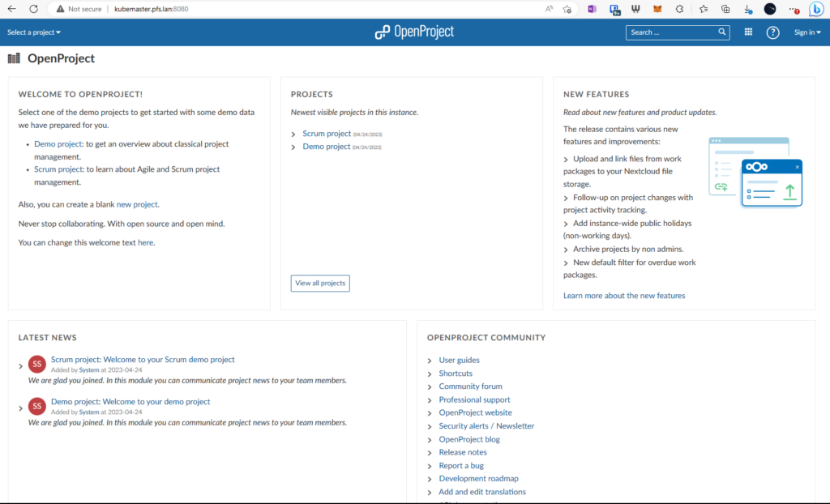Screen dimensions: 830x504
Task: Open the Security alerts / Newsletter link
Action: coord(486,425)
